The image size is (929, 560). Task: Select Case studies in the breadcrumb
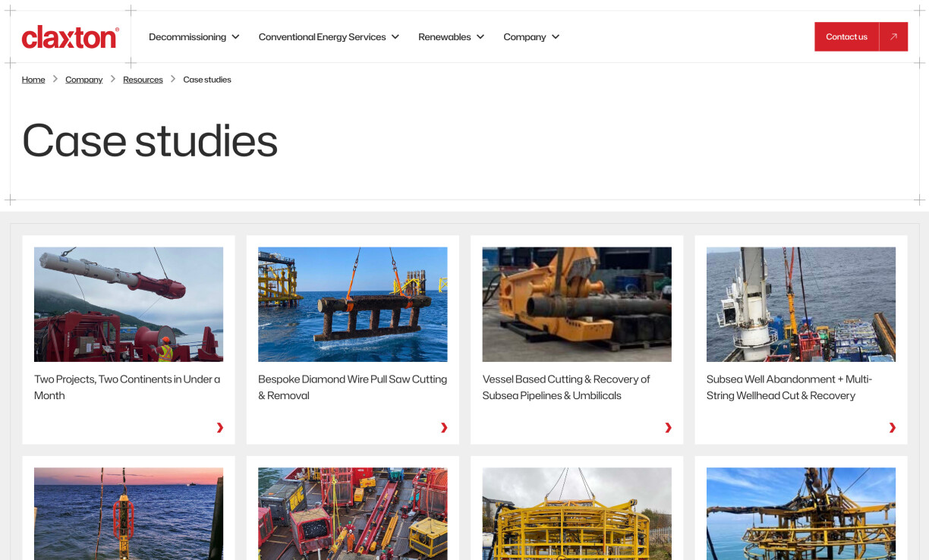pyautogui.click(x=206, y=79)
